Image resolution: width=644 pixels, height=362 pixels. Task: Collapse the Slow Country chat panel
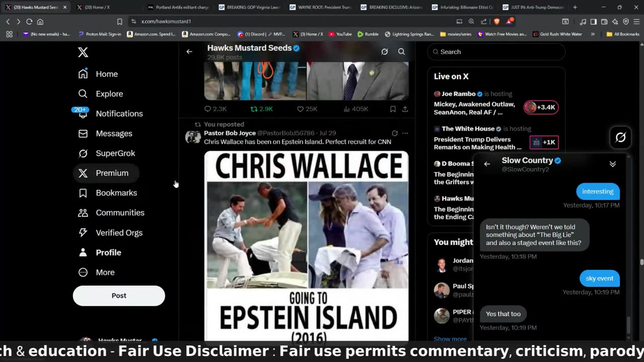pos(612,164)
